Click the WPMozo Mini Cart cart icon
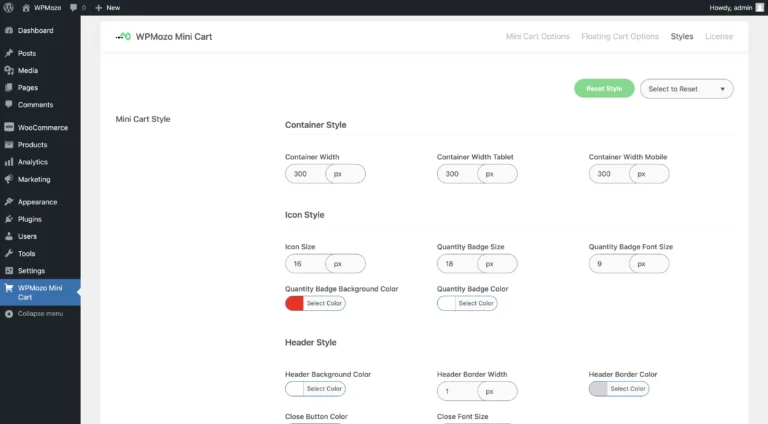768x424 pixels. pyautogui.click(x=9, y=288)
